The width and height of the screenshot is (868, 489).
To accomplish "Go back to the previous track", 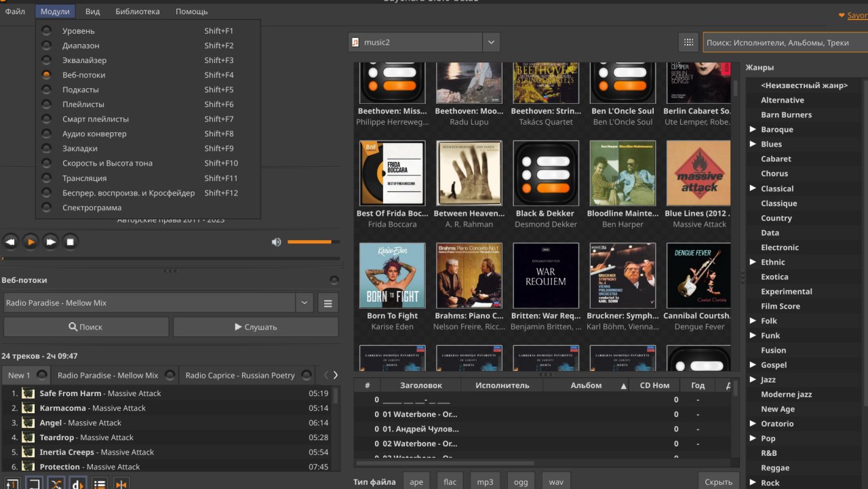I will [x=10, y=241].
